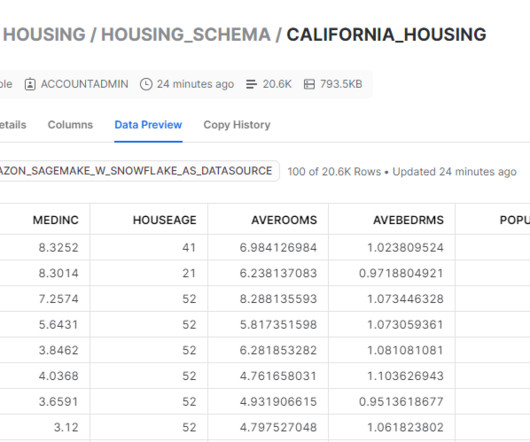The width and height of the screenshot is (530, 442).
Task: Select AVEBEDRMS cell 0.9718804921
Action: [x=392, y=273]
